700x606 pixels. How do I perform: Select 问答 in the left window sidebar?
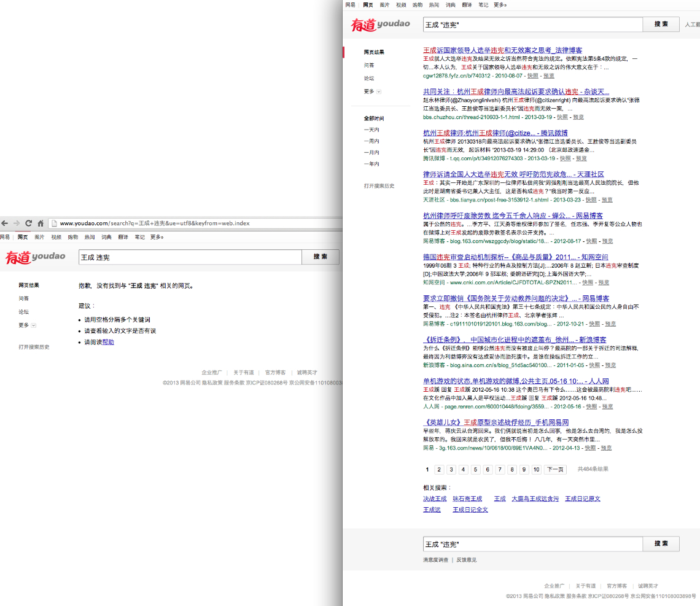pyautogui.click(x=24, y=298)
